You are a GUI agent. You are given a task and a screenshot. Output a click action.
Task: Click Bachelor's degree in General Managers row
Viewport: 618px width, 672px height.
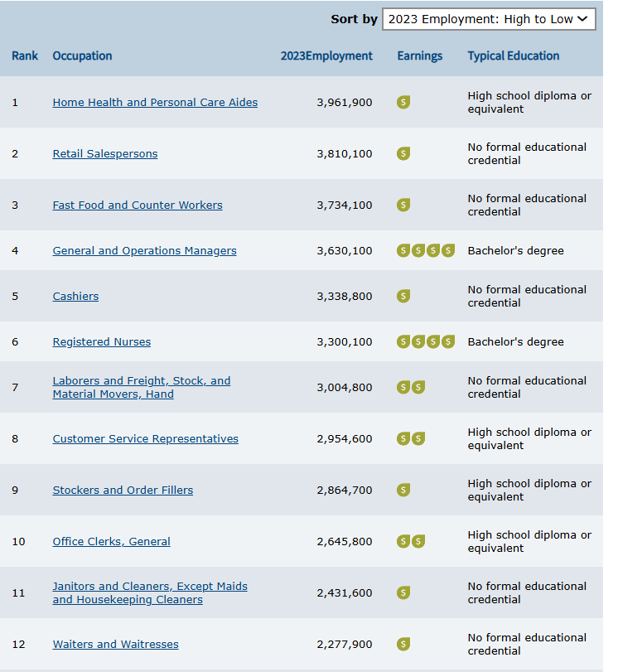coord(515,251)
